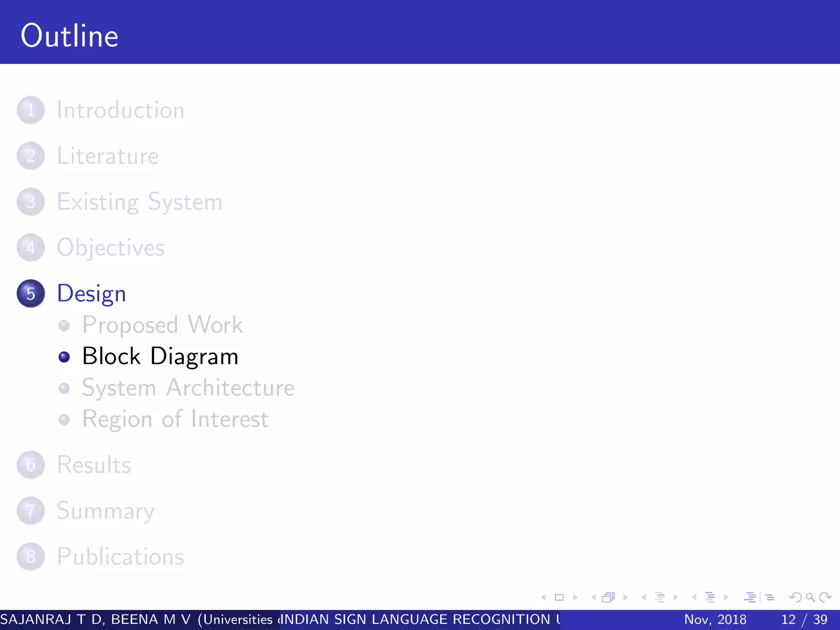Click the previous slide arrow
The height and width of the screenshot is (630, 840).
(x=543, y=598)
